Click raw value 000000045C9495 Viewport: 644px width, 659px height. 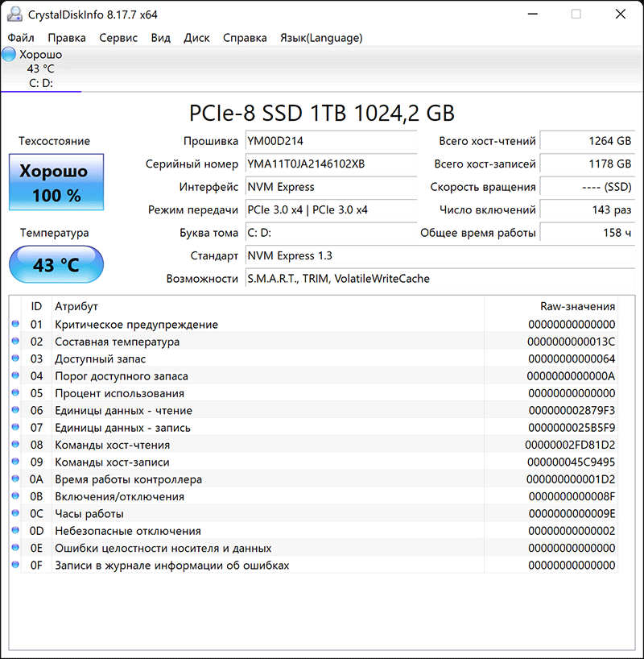[571, 462]
